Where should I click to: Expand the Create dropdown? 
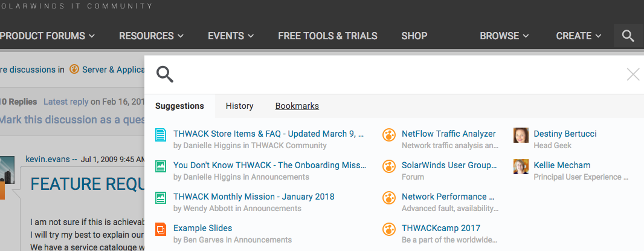click(579, 36)
